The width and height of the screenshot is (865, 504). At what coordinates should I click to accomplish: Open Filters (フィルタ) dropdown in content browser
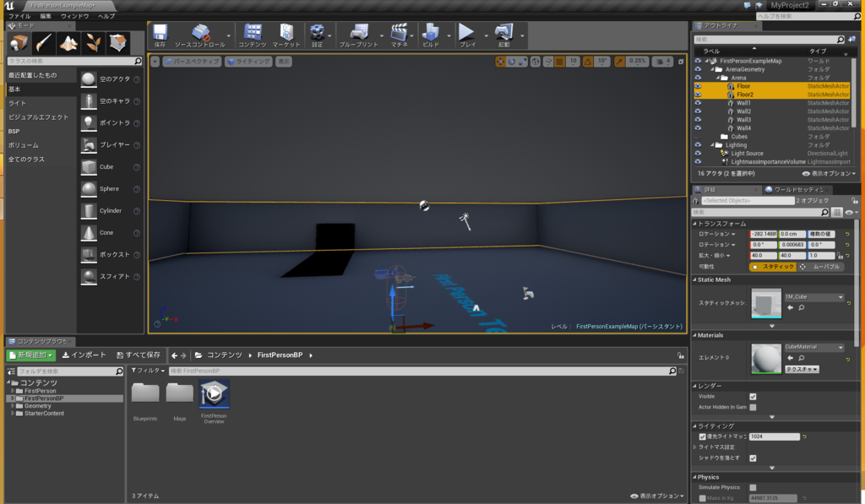[x=148, y=371]
